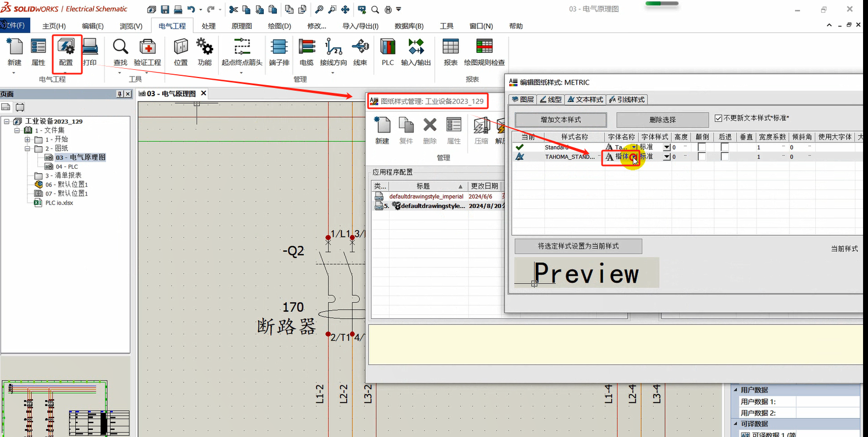This screenshot has width=868, height=437.
Task: Open the 主页(H) ribbon tab
Action: click(x=54, y=26)
